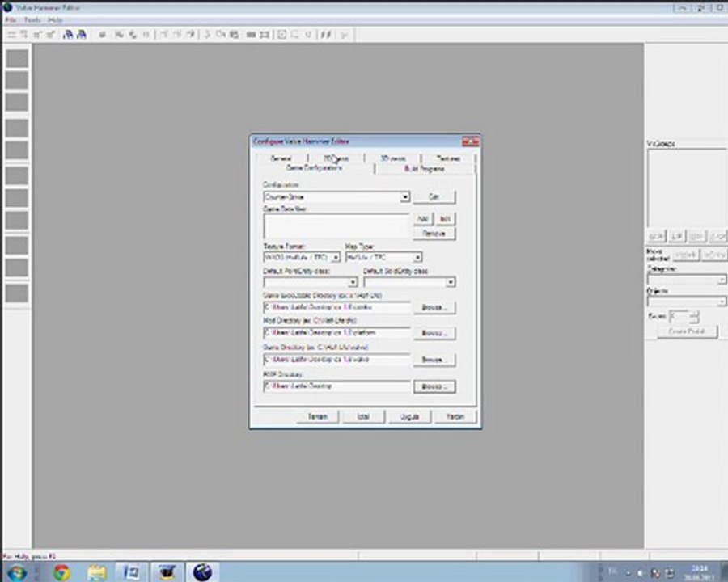Switch to the Build Programs tab
The width and height of the screenshot is (728, 582).
tap(425, 168)
